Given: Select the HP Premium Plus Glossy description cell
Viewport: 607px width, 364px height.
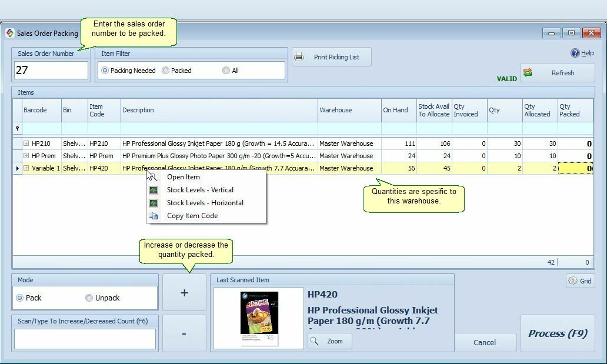Looking at the screenshot, I should tap(219, 156).
